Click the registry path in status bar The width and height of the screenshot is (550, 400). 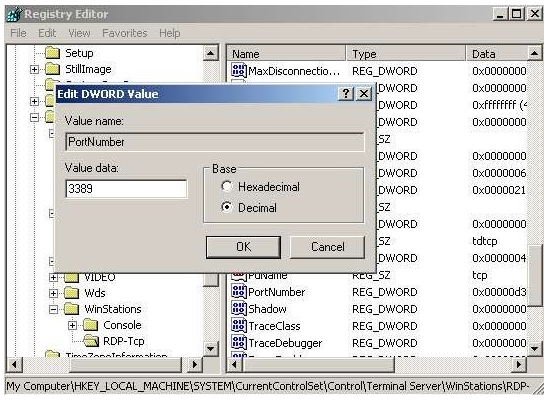(268, 386)
